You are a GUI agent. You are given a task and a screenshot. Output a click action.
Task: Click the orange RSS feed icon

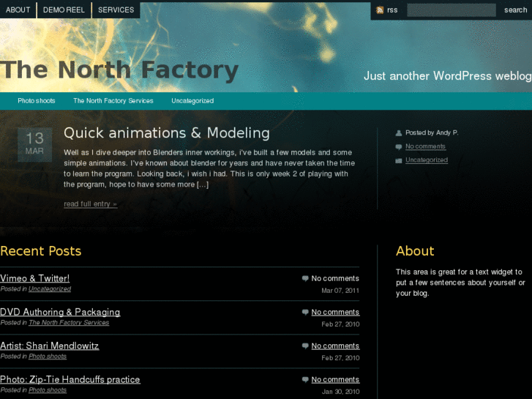pyautogui.click(x=380, y=10)
